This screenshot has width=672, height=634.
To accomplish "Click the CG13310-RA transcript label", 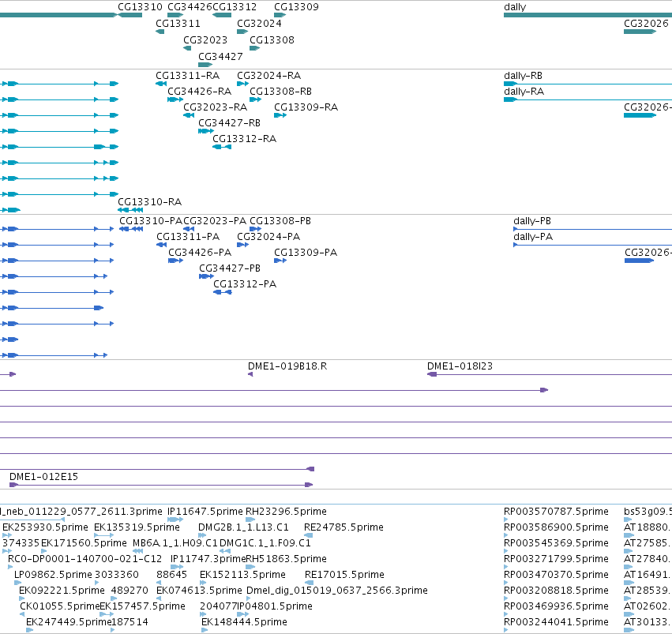I will (x=149, y=202).
